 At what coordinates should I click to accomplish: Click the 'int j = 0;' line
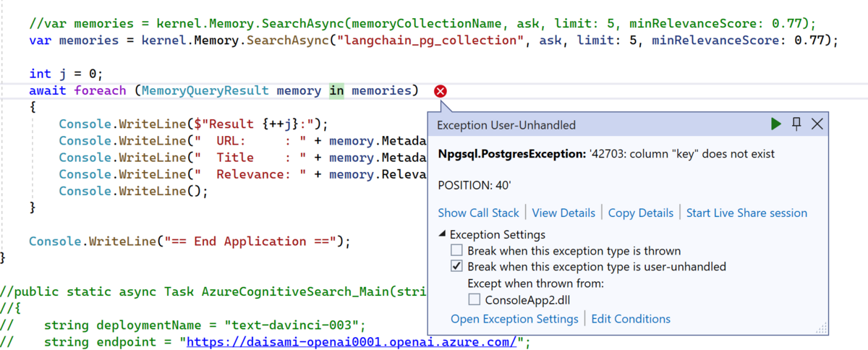(x=67, y=74)
